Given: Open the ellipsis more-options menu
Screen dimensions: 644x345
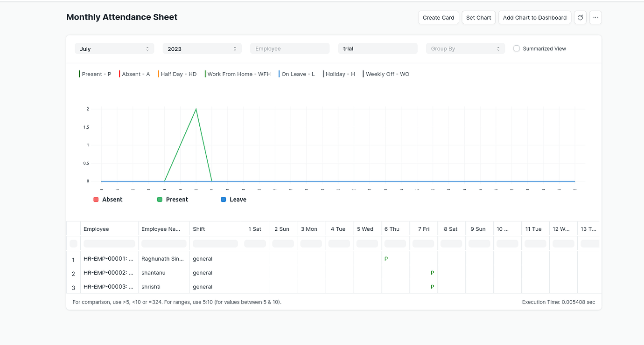Looking at the screenshot, I should tap(595, 17).
